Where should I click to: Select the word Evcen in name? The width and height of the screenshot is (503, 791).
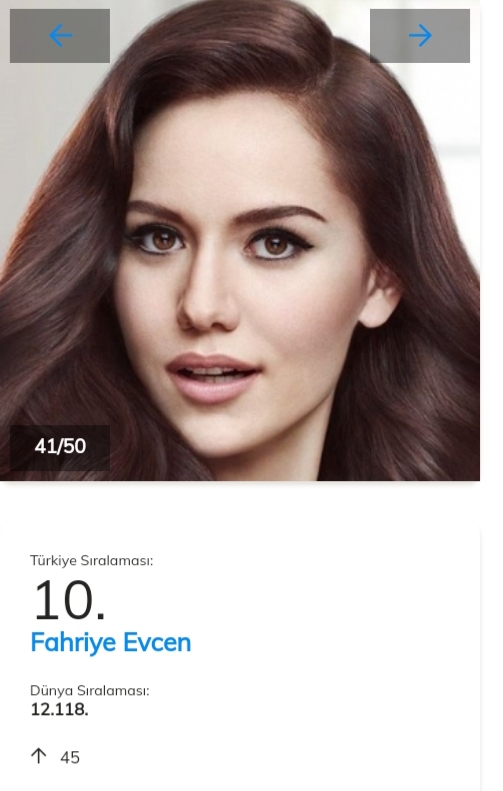click(x=157, y=643)
